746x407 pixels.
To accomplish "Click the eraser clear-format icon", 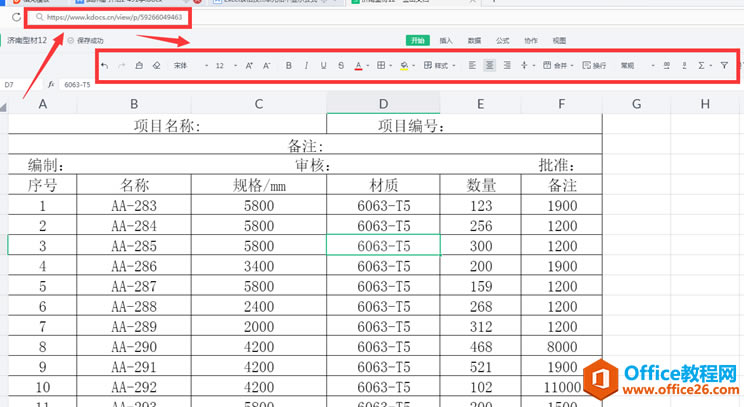I will click(155, 66).
